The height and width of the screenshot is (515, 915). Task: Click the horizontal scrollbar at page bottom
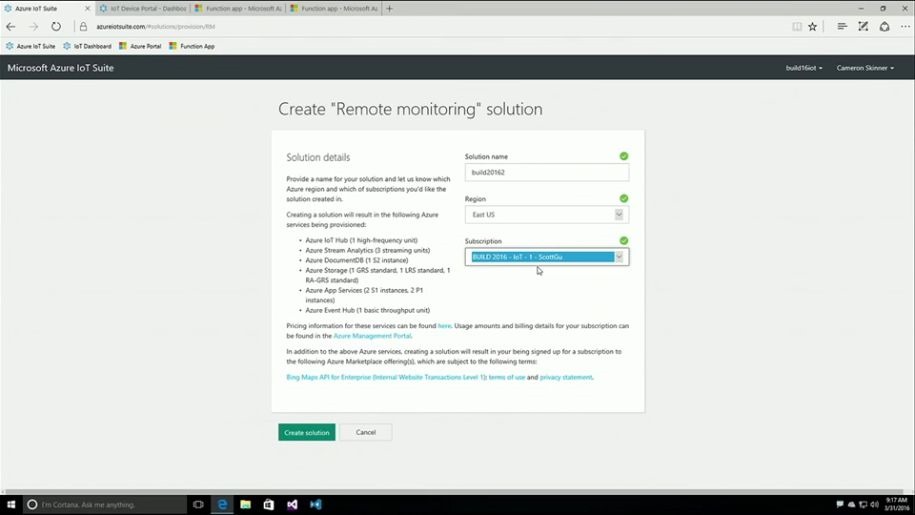tap(452, 492)
